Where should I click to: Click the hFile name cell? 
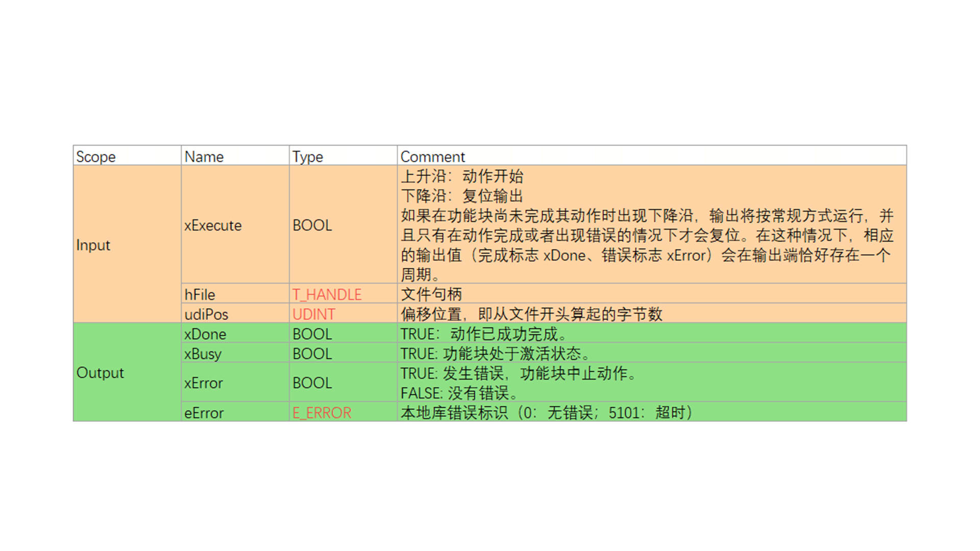click(x=200, y=294)
